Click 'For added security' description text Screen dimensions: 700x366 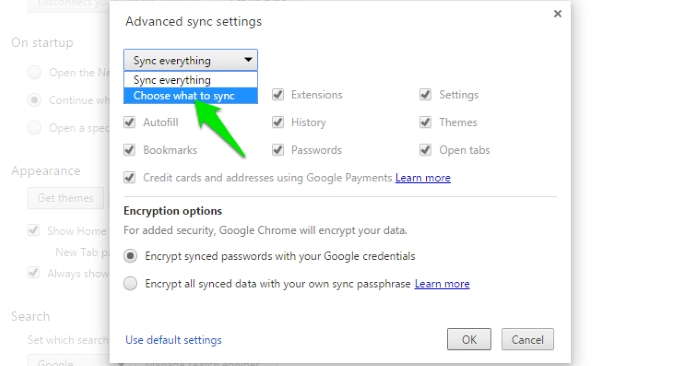(x=265, y=230)
